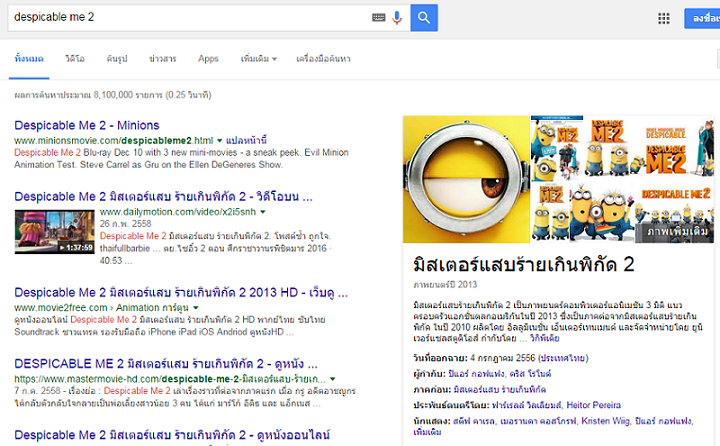The image size is (720, 446).
Task: Expand arrow beside mastermovie-hd.com URL
Action: (x=332, y=379)
